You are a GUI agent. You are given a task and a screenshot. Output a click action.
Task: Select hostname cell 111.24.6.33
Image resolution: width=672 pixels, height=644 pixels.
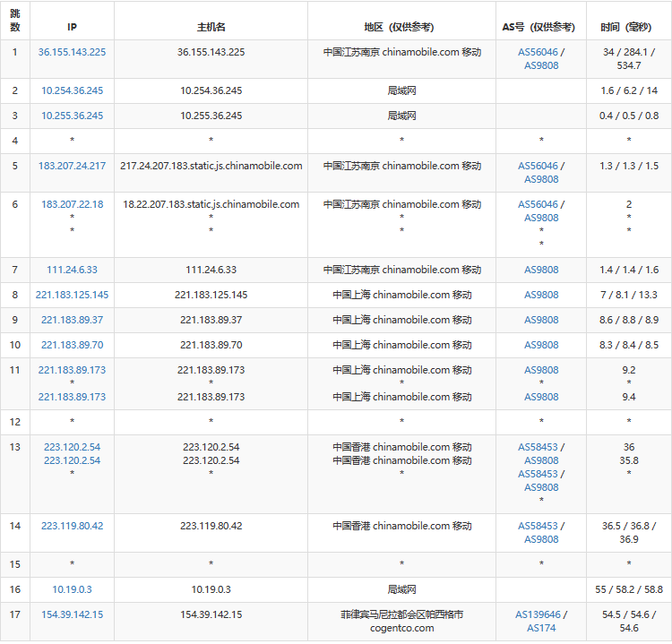211,270
